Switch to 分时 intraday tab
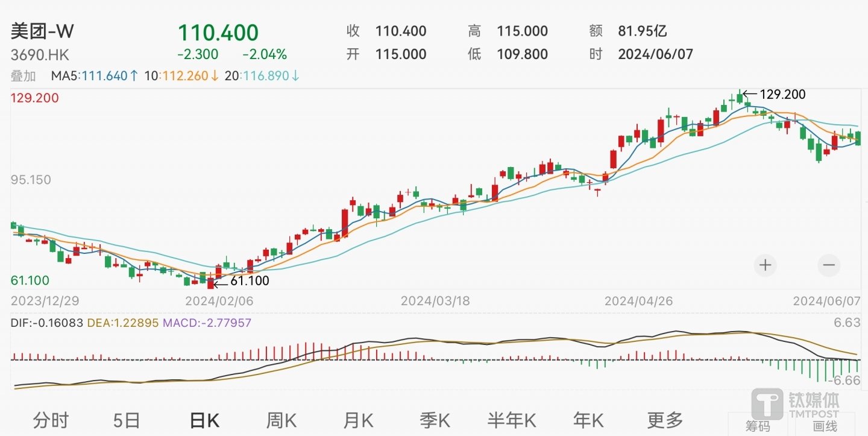The height and width of the screenshot is (436, 868). coord(51,420)
